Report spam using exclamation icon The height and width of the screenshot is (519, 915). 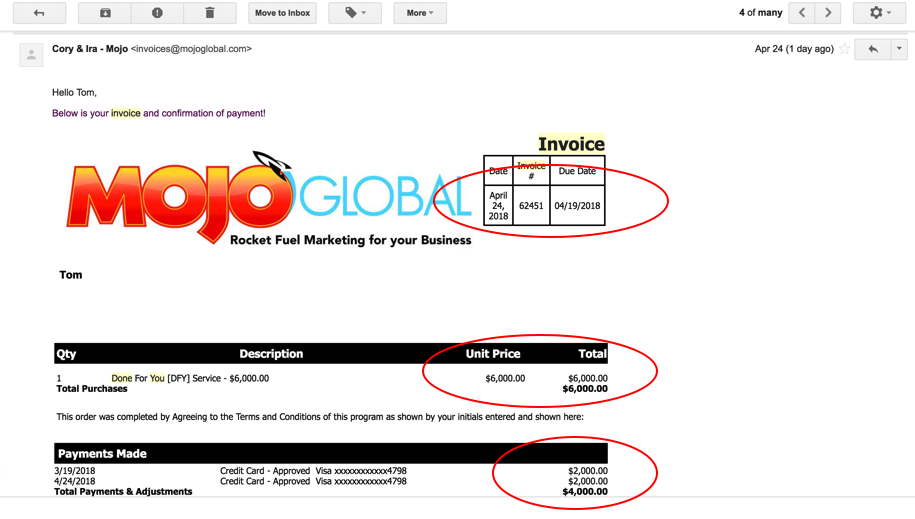[157, 13]
